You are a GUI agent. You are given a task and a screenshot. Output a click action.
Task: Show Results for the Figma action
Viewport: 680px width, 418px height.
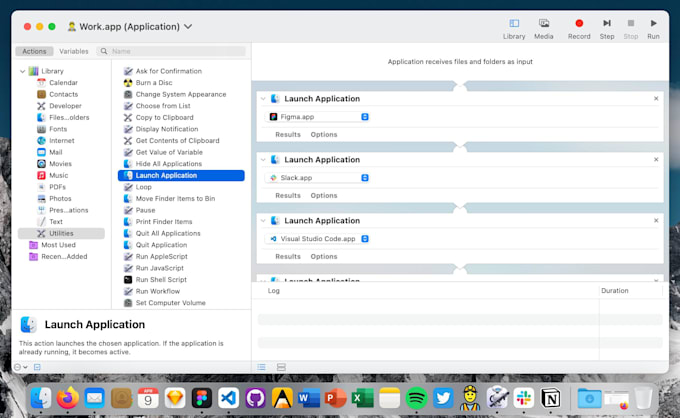coord(288,134)
